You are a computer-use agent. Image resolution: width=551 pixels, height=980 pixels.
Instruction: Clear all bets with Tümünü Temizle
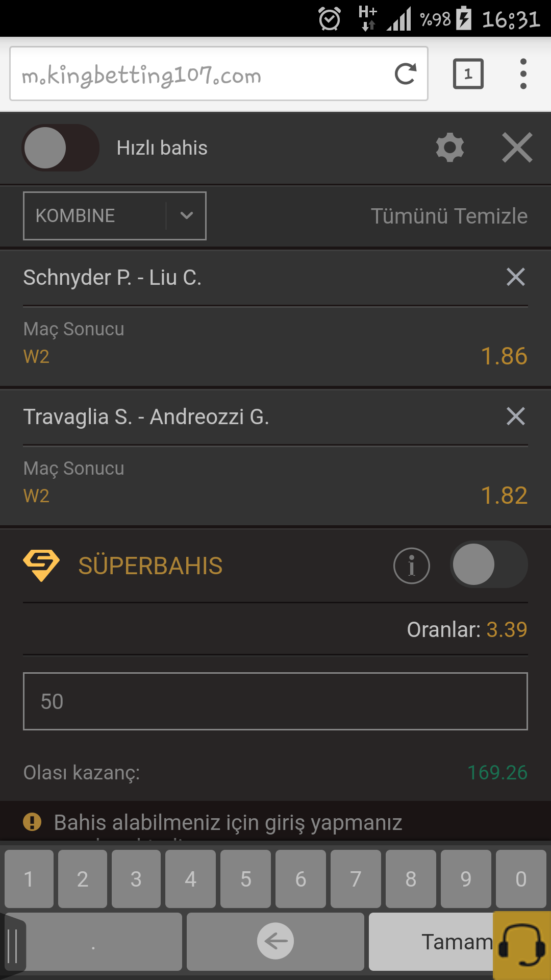tap(449, 216)
